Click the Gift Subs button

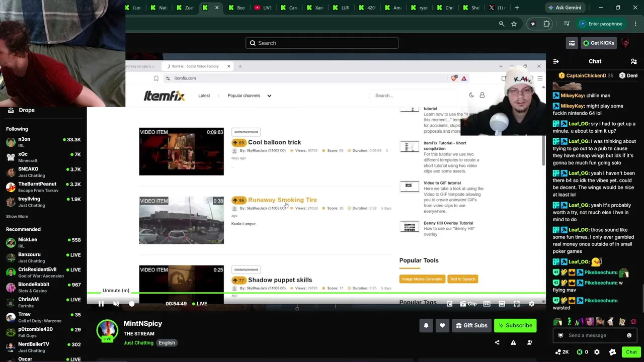pyautogui.click(x=471, y=325)
